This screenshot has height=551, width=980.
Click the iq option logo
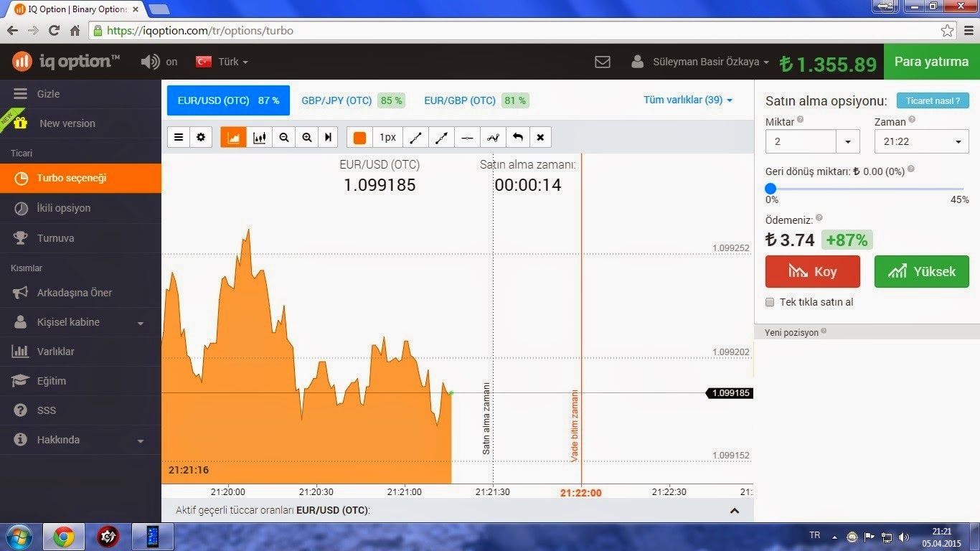(x=65, y=61)
